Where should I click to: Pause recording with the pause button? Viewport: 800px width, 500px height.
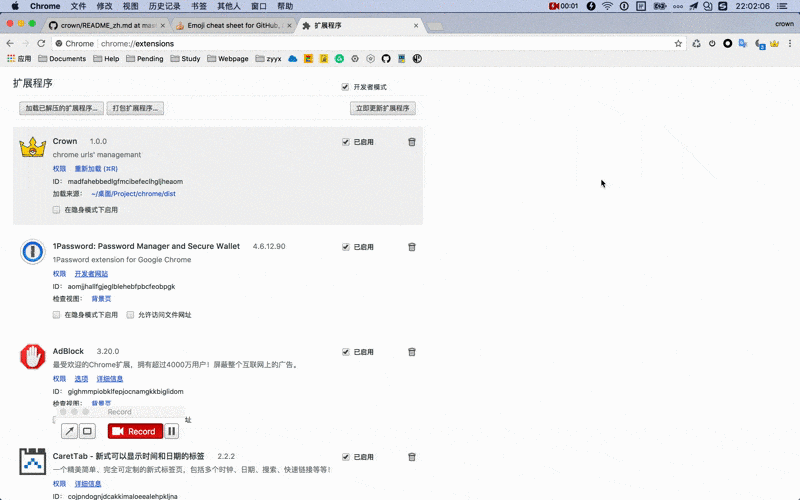tap(171, 431)
